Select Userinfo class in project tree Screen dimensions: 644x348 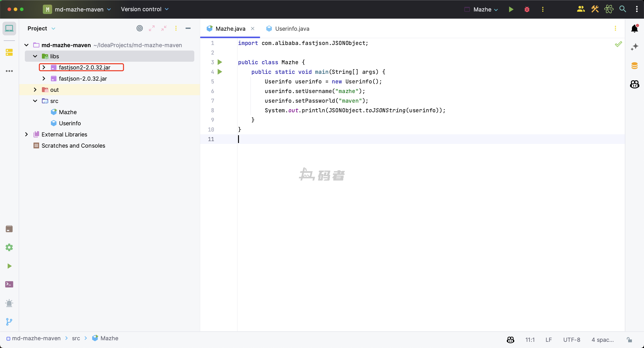pos(70,123)
